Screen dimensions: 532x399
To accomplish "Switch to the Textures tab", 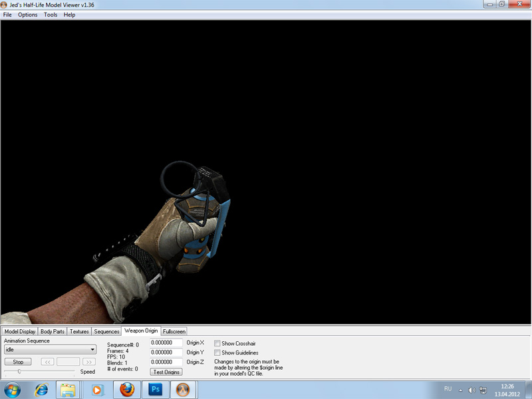I will (x=79, y=331).
